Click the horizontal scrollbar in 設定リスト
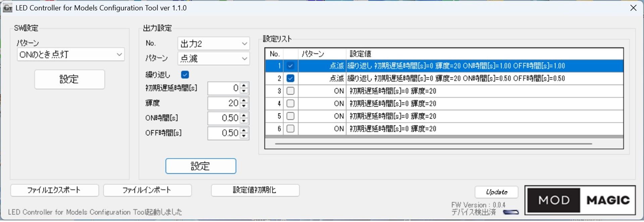The width and height of the screenshot is (644, 222). (x=433, y=144)
